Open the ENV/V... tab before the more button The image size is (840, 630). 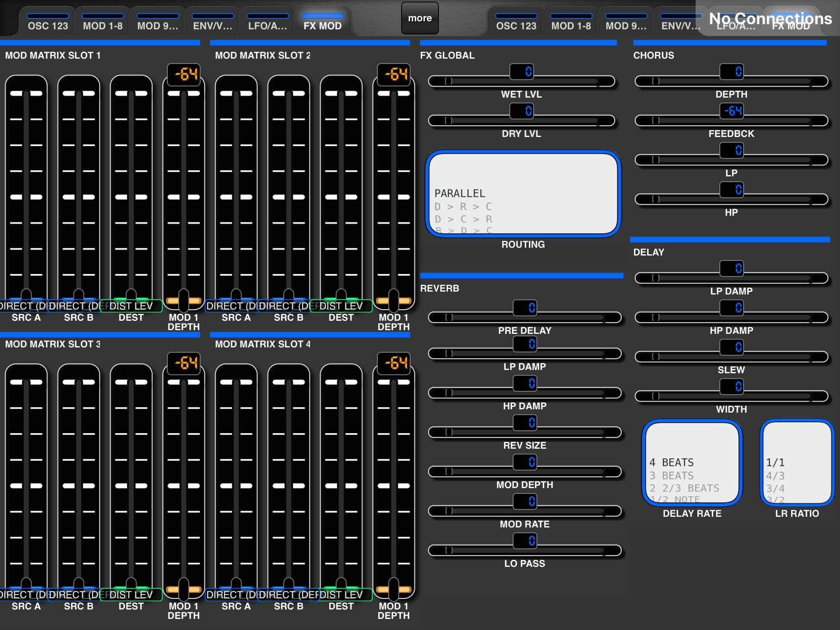point(212,22)
